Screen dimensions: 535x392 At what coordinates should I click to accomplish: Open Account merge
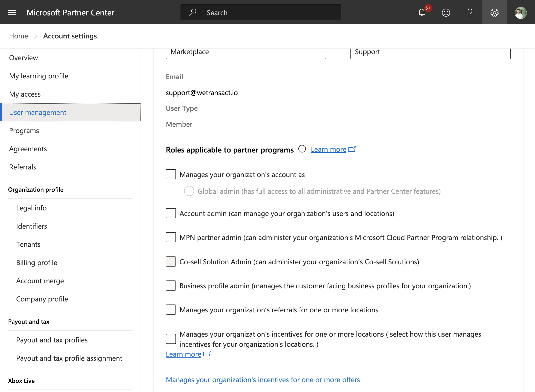click(70, 281)
